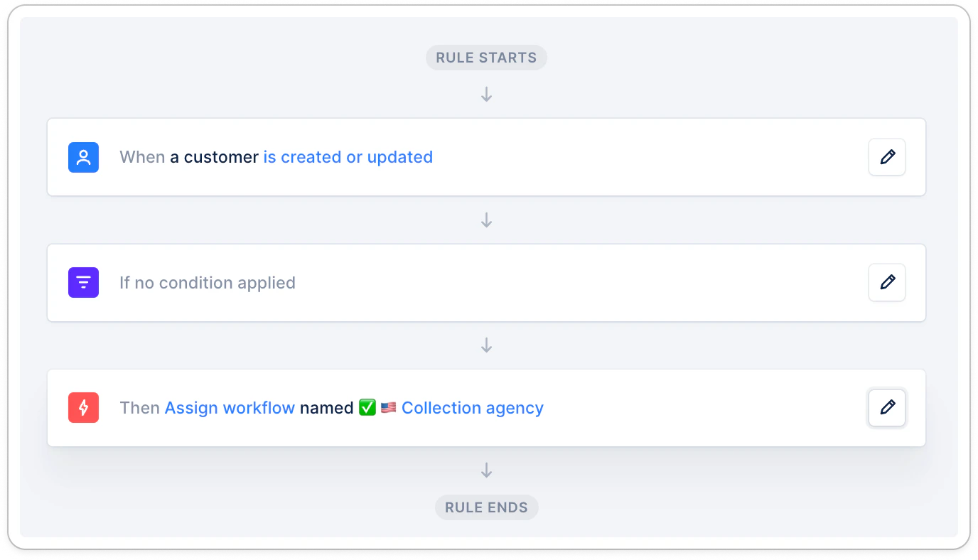Screen dimensions: 978x560
Task: Edit the customer trigger with pencil icon
Action: point(887,157)
